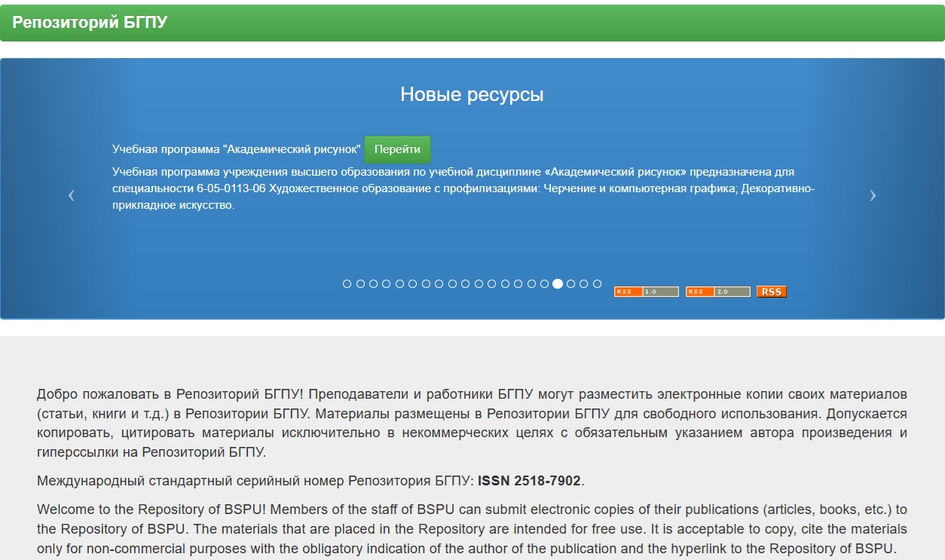Viewport: 945px width, 560px height.
Task: Click the ISSN 2518-7902 bold text
Action: 530,481
